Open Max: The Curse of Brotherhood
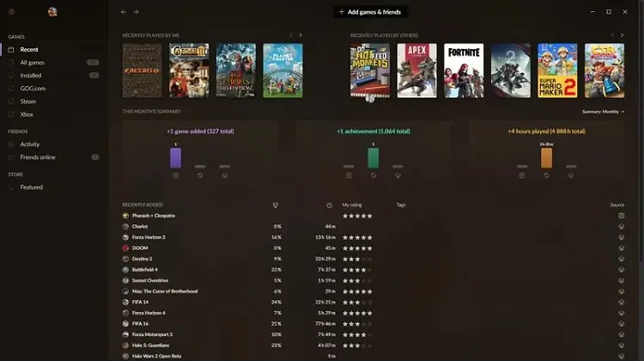 coord(373,291)
